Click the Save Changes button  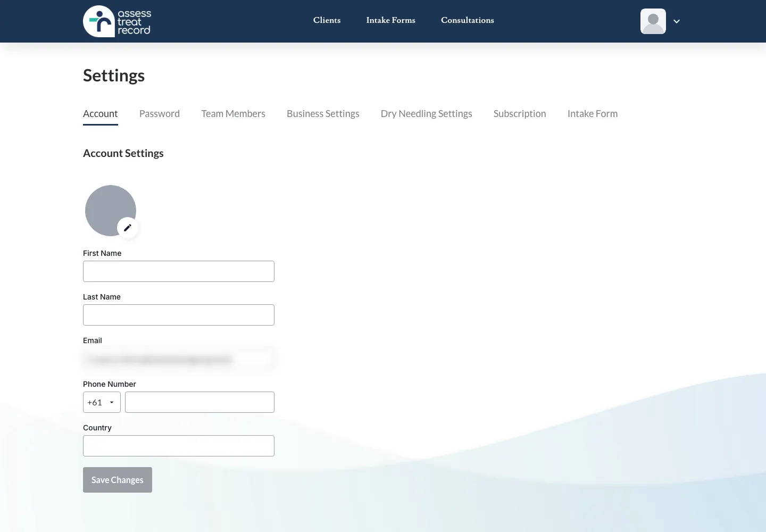pyautogui.click(x=118, y=480)
